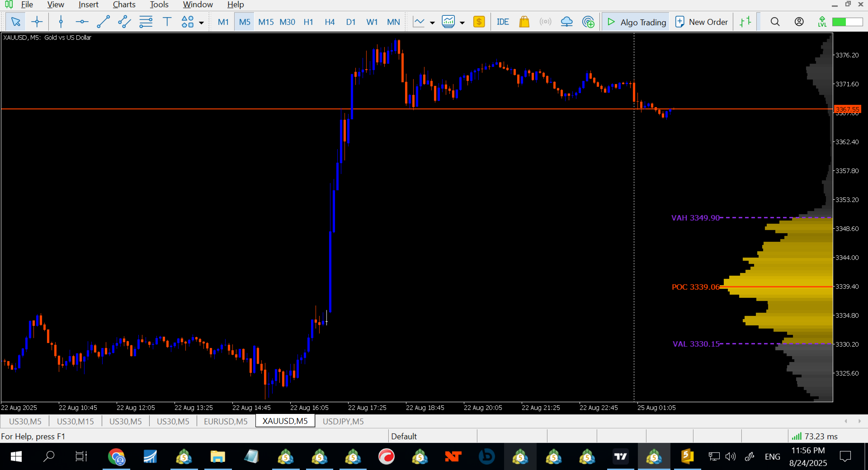
Task: Activate the crosshair tool
Action: click(37, 22)
